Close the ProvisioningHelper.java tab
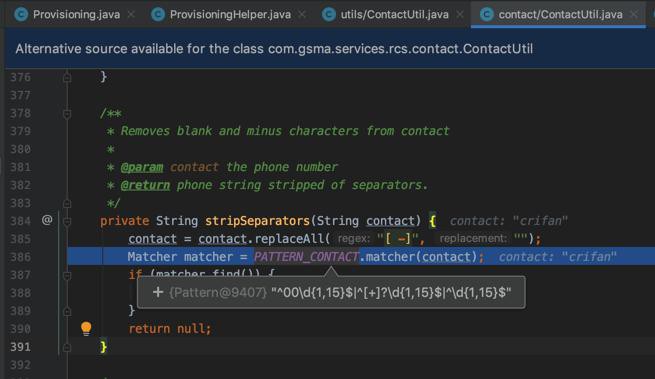The height and width of the screenshot is (379, 655). pyautogui.click(x=302, y=15)
